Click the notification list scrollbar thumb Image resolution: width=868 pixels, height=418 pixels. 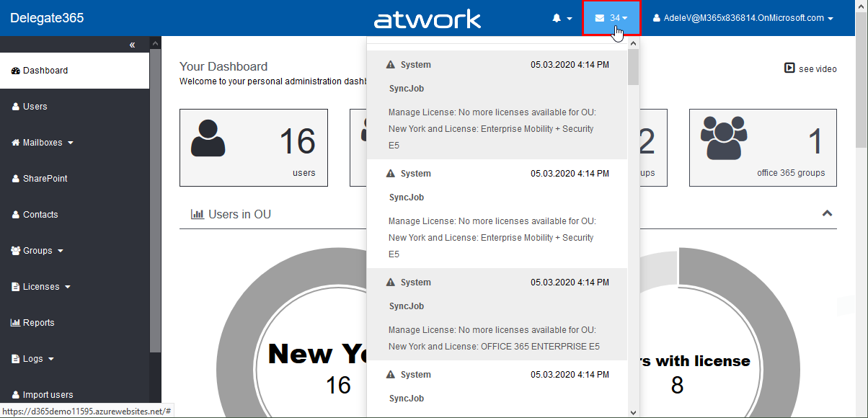tap(633, 67)
